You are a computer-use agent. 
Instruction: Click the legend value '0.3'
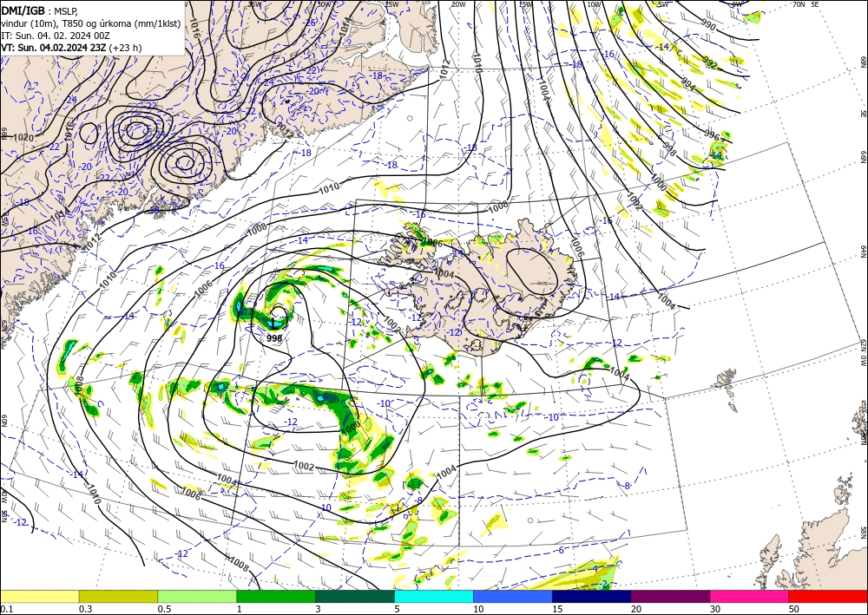pos(85,608)
